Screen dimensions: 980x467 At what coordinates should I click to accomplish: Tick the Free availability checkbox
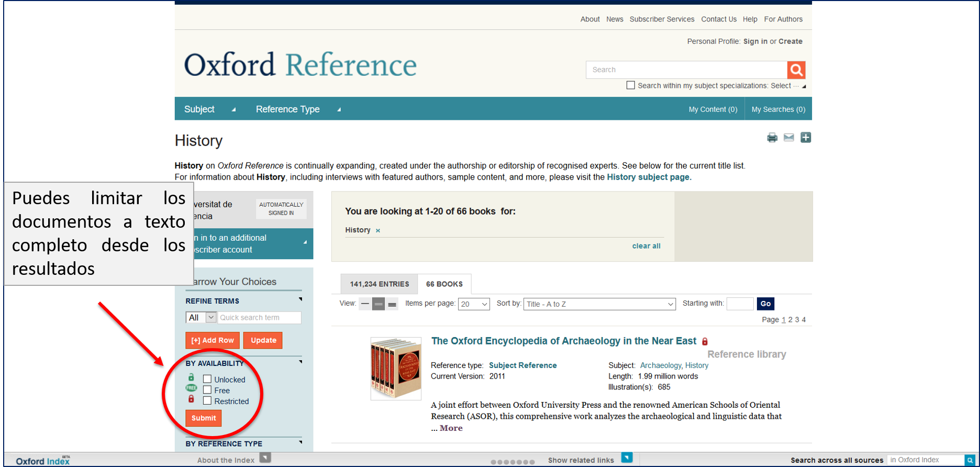click(207, 390)
